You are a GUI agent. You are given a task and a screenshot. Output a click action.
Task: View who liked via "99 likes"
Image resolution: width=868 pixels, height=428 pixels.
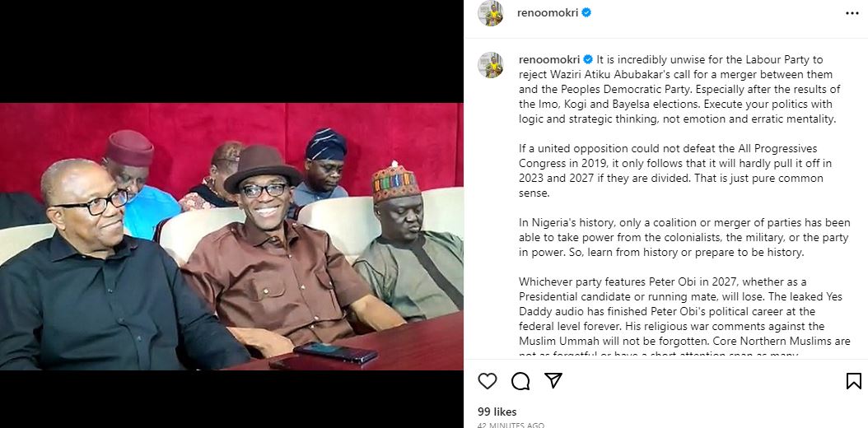click(x=497, y=411)
